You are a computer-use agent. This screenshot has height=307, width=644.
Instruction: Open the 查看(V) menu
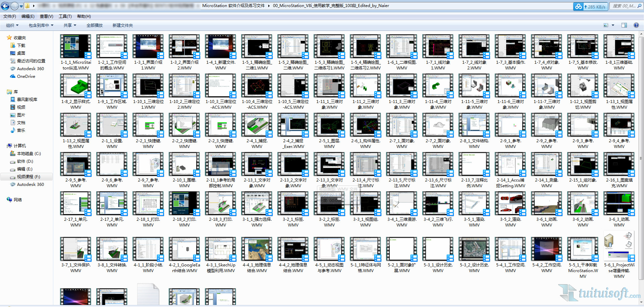[46, 16]
